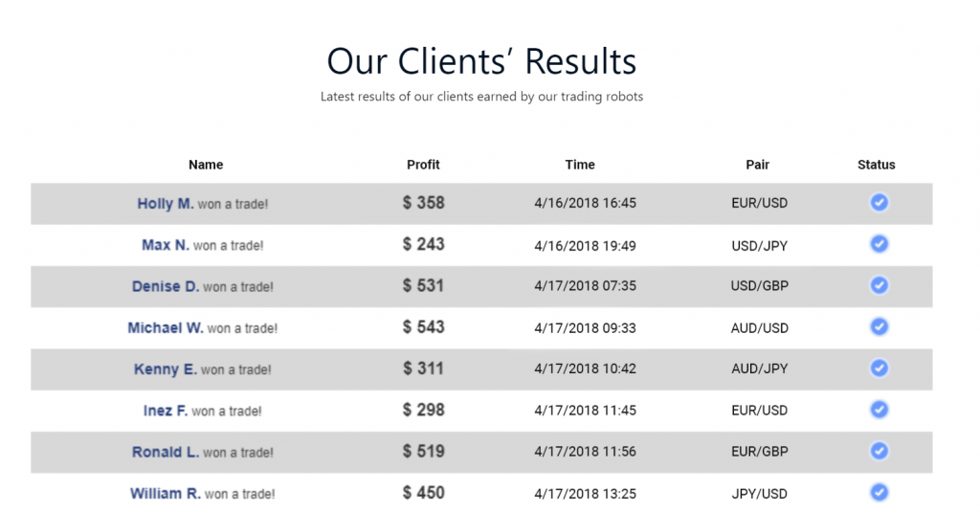
Task: Click the status checkmark in Denise D.'s row
Action: [879, 285]
